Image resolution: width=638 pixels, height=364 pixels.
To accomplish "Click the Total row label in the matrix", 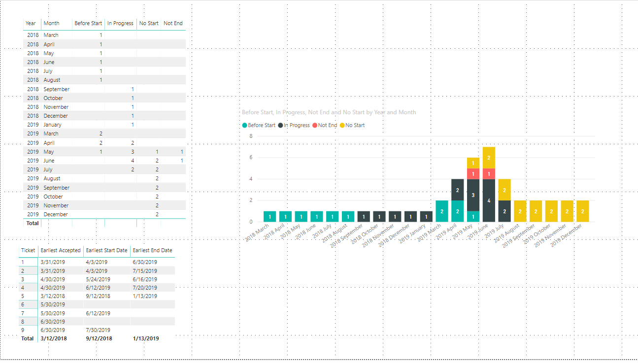I will click(33, 223).
